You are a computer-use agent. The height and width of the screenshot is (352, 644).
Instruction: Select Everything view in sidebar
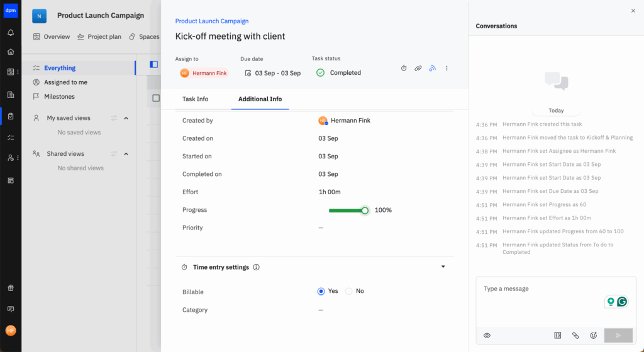(x=79, y=68)
